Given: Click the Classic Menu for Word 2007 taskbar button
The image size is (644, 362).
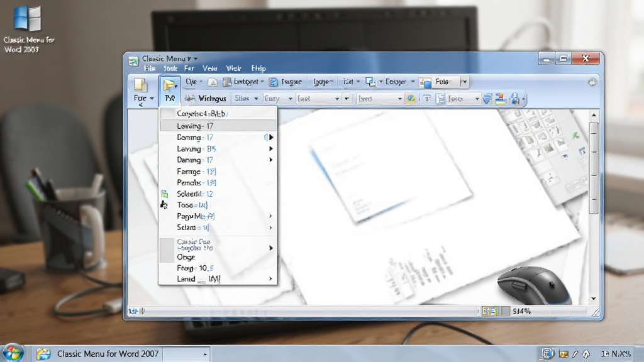Looking at the screenshot, I should tap(97, 354).
